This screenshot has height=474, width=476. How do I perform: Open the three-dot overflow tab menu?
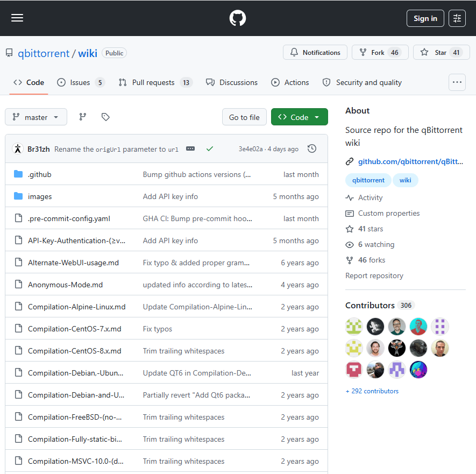[457, 82]
